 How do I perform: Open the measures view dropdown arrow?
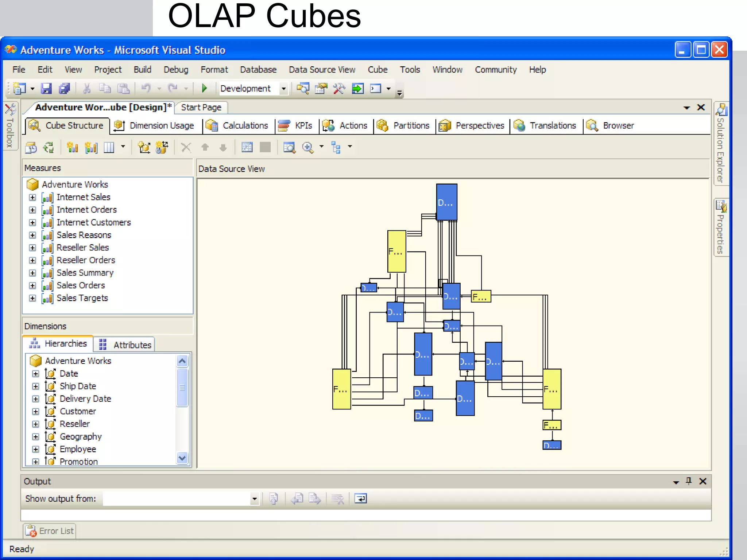click(x=123, y=147)
